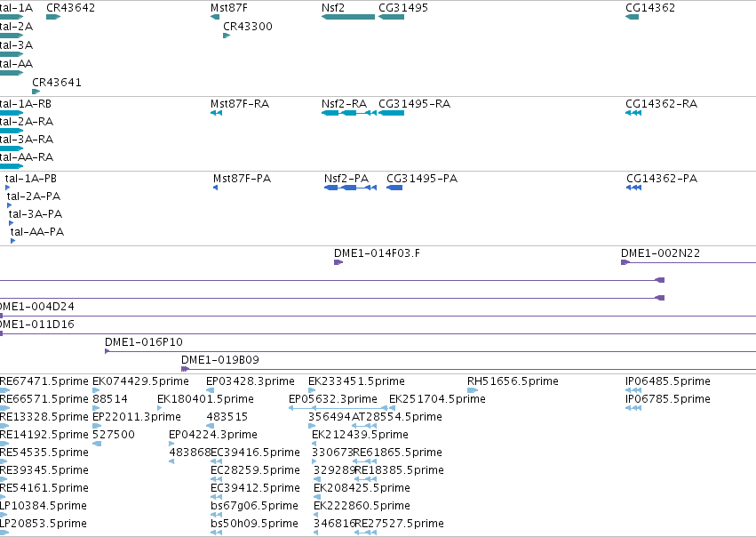
Task: Click the CG14362 gene label
Action: (x=650, y=8)
